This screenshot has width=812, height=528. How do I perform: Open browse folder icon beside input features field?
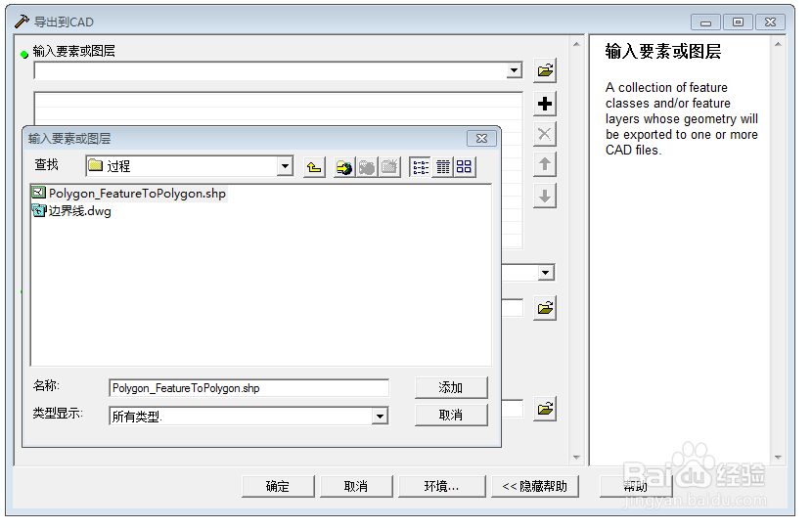point(545,70)
